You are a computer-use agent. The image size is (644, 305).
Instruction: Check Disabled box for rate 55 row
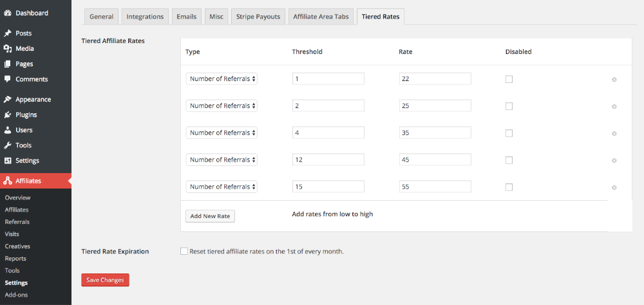point(509,187)
